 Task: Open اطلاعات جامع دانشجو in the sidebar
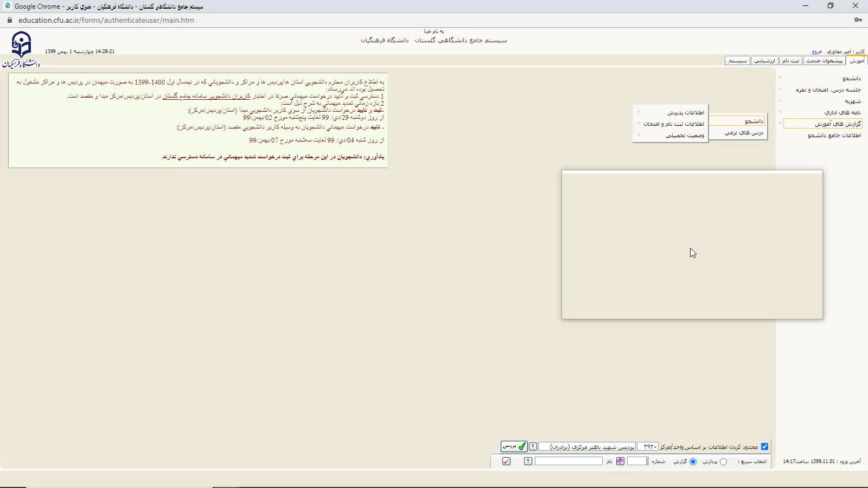[x=834, y=135]
